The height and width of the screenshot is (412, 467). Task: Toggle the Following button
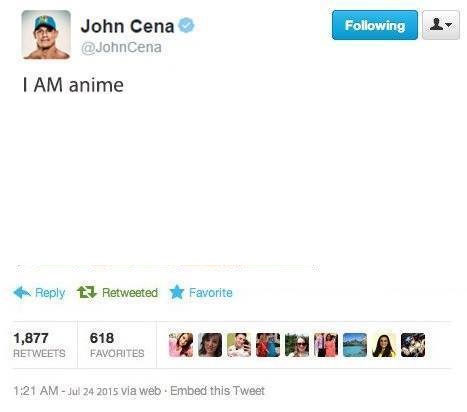pyautogui.click(x=375, y=25)
